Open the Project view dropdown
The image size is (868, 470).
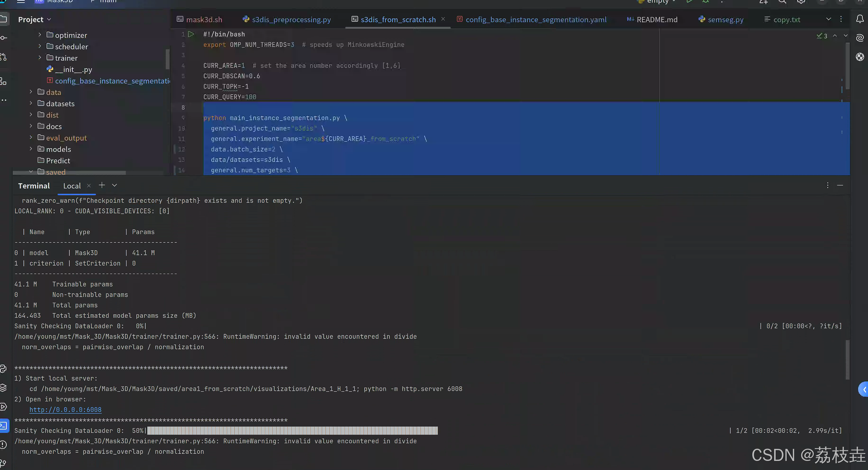49,19
